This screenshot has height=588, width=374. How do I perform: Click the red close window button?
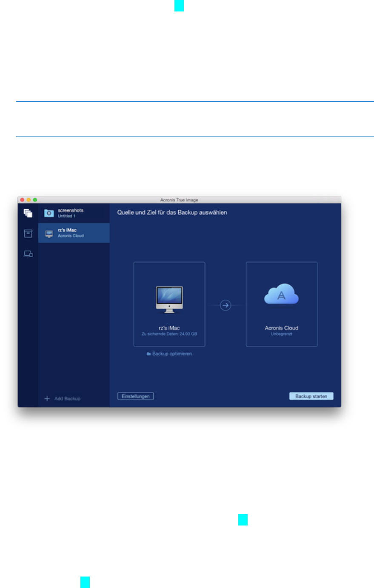click(x=22, y=200)
